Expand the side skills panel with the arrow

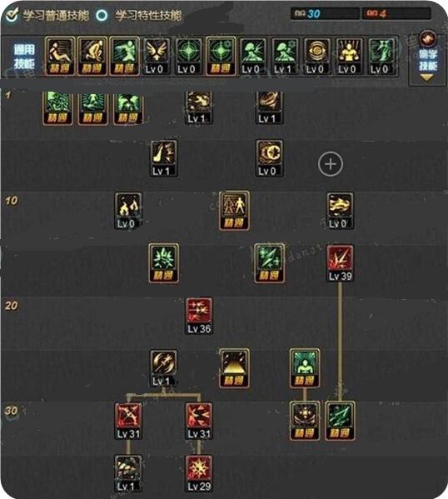[x=427, y=77]
